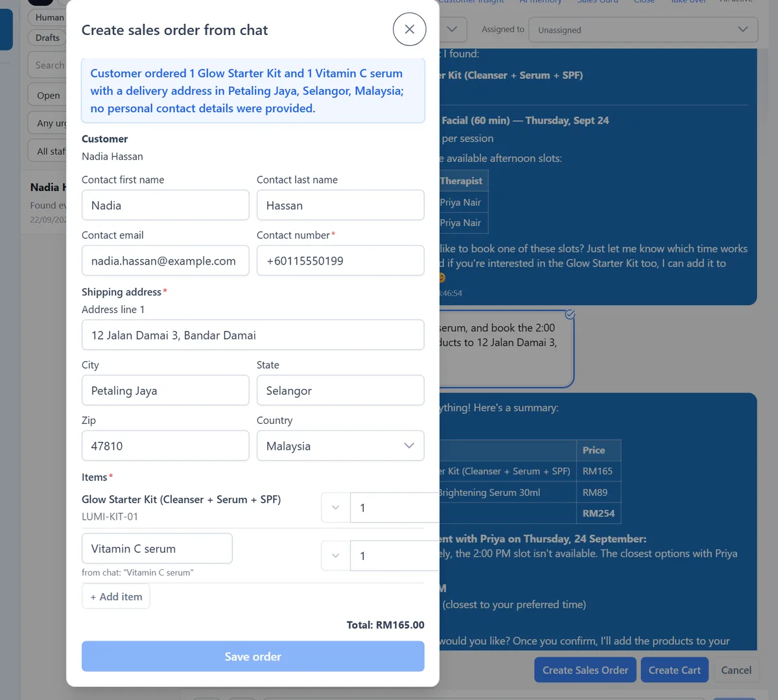Select the Drafts filter chip
This screenshot has width=778, height=700.
pyautogui.click(x=47, y=38)
